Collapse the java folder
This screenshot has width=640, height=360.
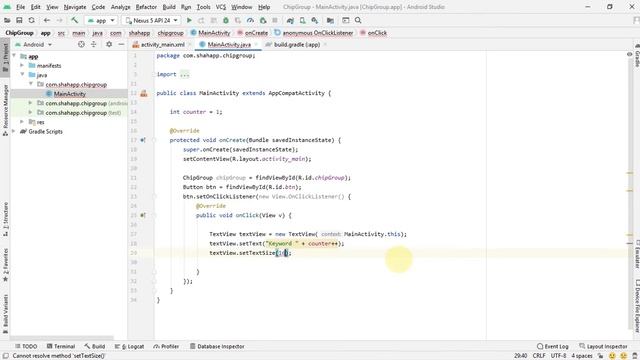click(x=22, y=75)
